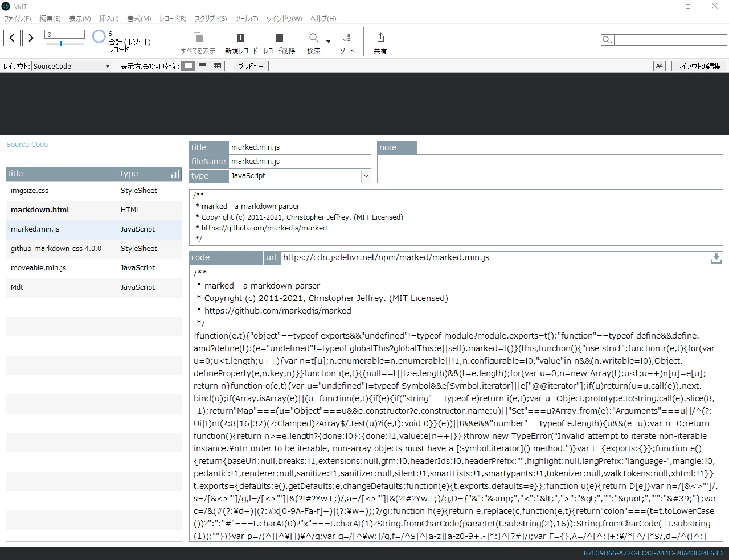729x560 pixels.
Task: Click the quick find search field
Action: click(670, 40)
